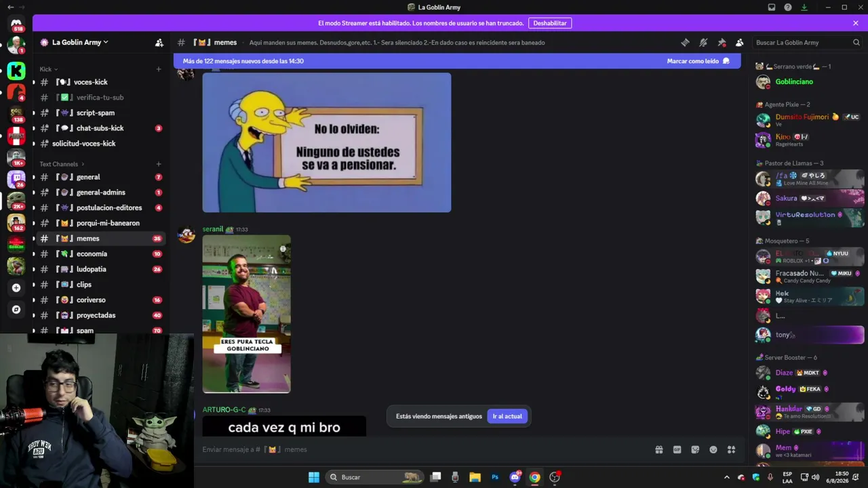Open the coriverso channel
Screen dimensions: 868x488
coord(100,300)
